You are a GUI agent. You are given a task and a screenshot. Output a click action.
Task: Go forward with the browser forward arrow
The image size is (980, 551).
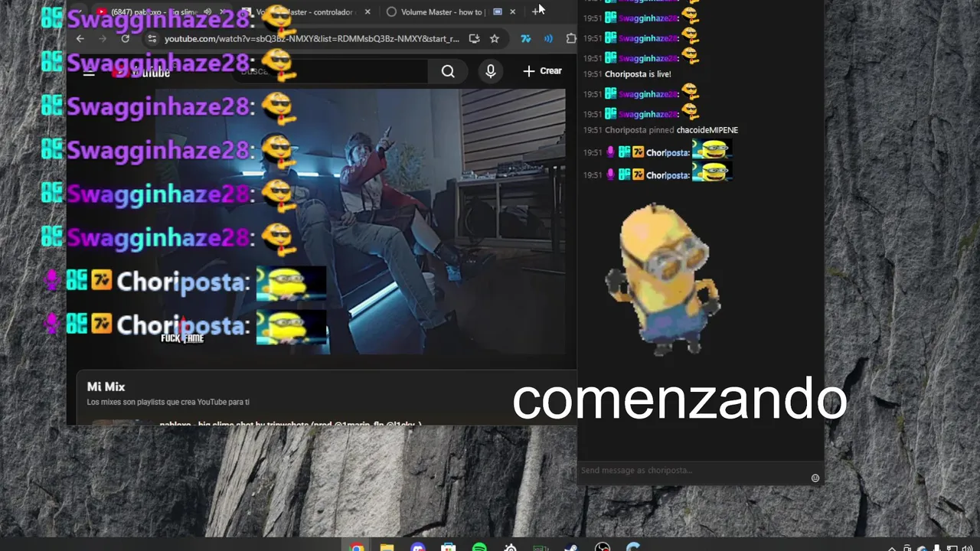(x=103, y=38)
